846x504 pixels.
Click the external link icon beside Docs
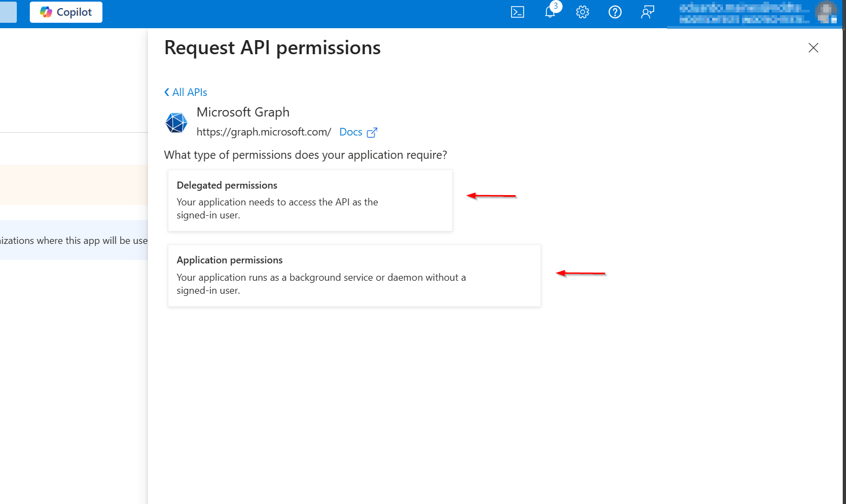pyautogui.click(x=372, y=133)
